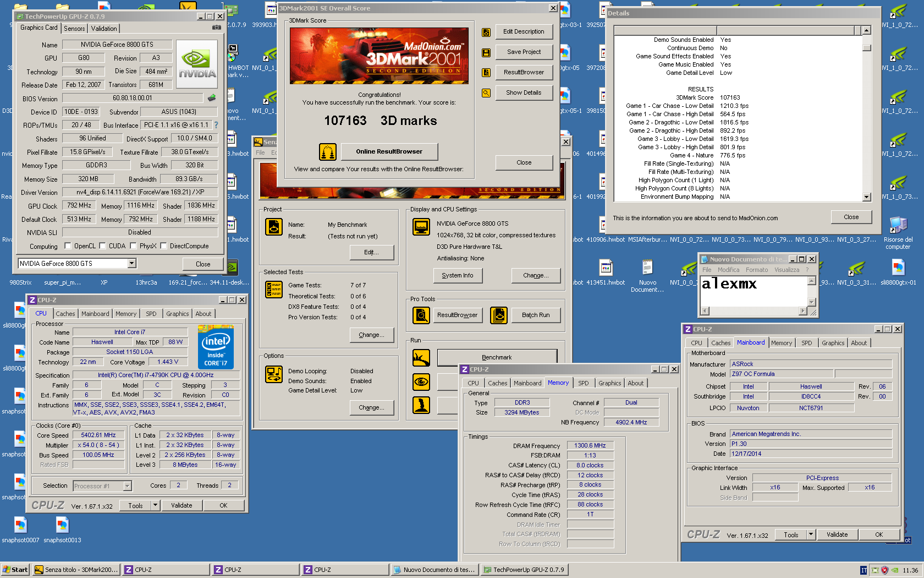
Task: Click the joystick Game icon in Run group
Action: click(421, 405)
